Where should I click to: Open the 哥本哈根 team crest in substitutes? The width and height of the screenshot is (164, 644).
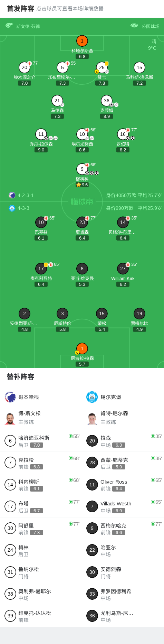[10, 397]
